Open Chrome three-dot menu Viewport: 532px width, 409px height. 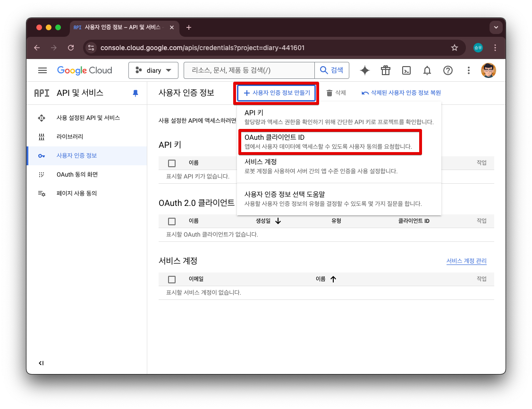coord(495,48)
